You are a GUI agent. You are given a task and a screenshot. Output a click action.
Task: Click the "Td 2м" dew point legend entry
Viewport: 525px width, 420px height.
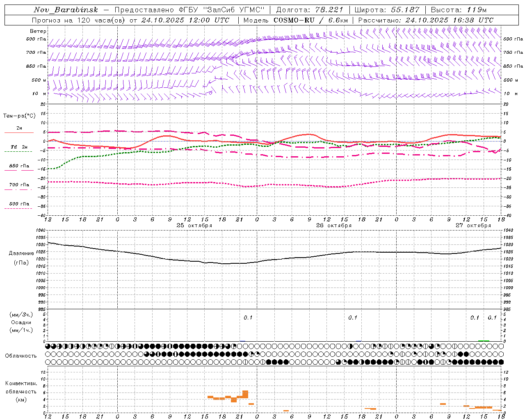[x=19, y=147]
